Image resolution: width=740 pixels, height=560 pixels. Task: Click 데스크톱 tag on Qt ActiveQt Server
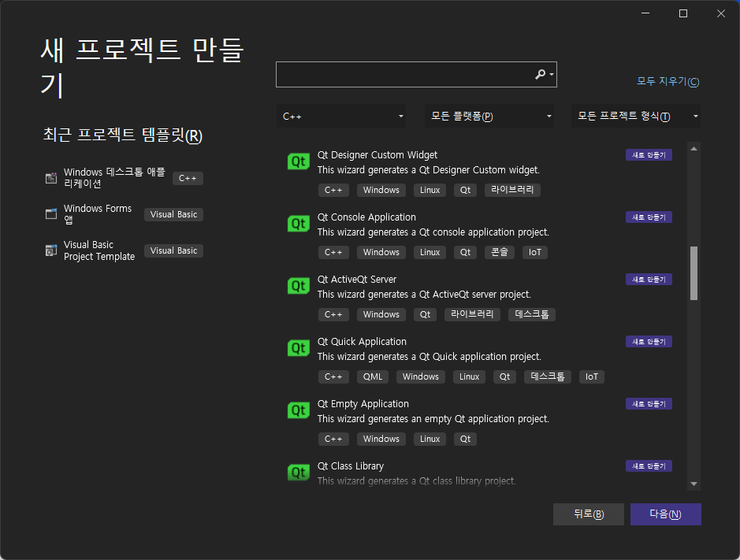click(x=531, y=314)
